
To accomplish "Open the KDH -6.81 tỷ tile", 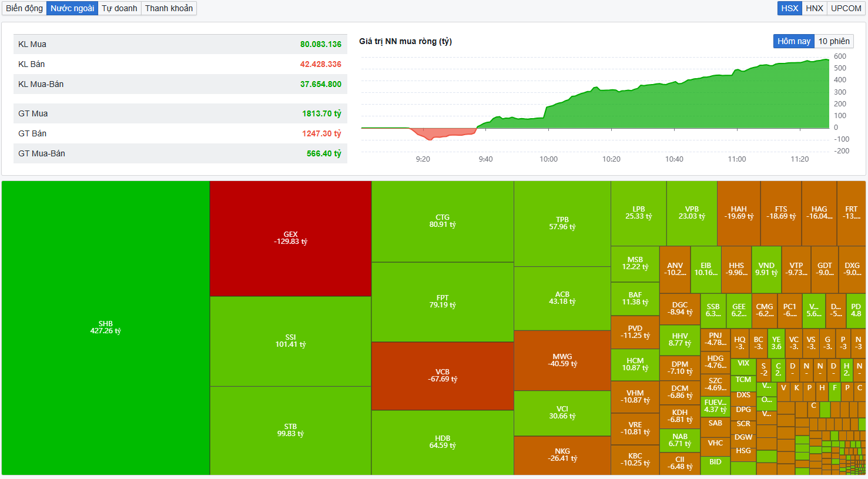I will click(680, 417).
